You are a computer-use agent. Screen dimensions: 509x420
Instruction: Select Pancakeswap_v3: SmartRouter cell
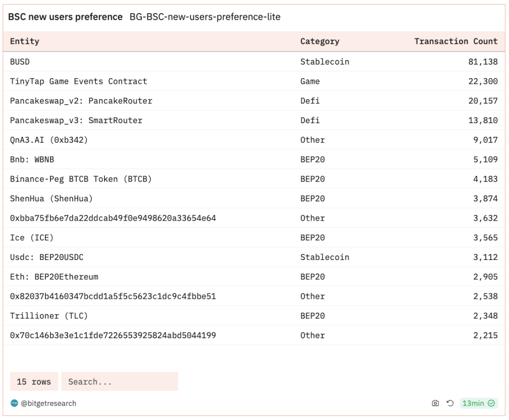tap(76, 121)
